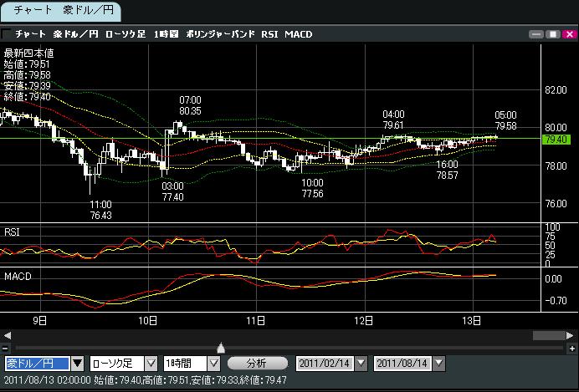Click the MACD indicator panel label
Image resolution: width=579 pixels, height=392 pixels.
(x=17, y=275)
